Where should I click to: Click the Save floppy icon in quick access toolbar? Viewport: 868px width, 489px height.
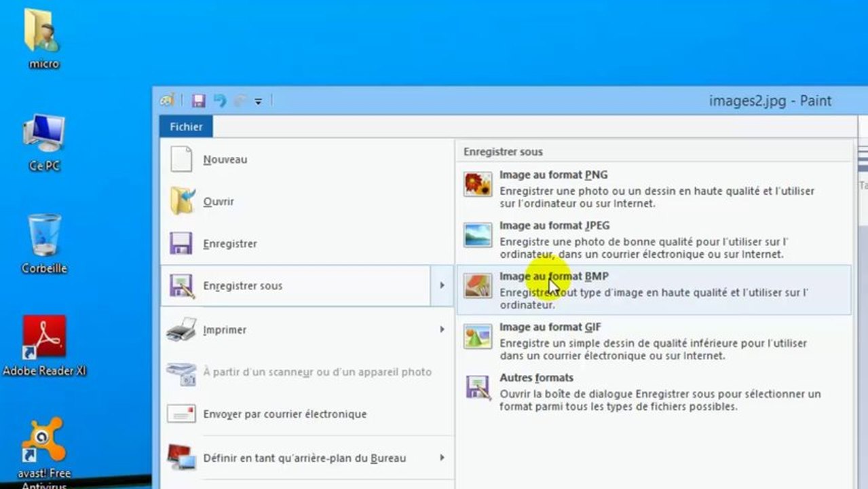(198, 101)
